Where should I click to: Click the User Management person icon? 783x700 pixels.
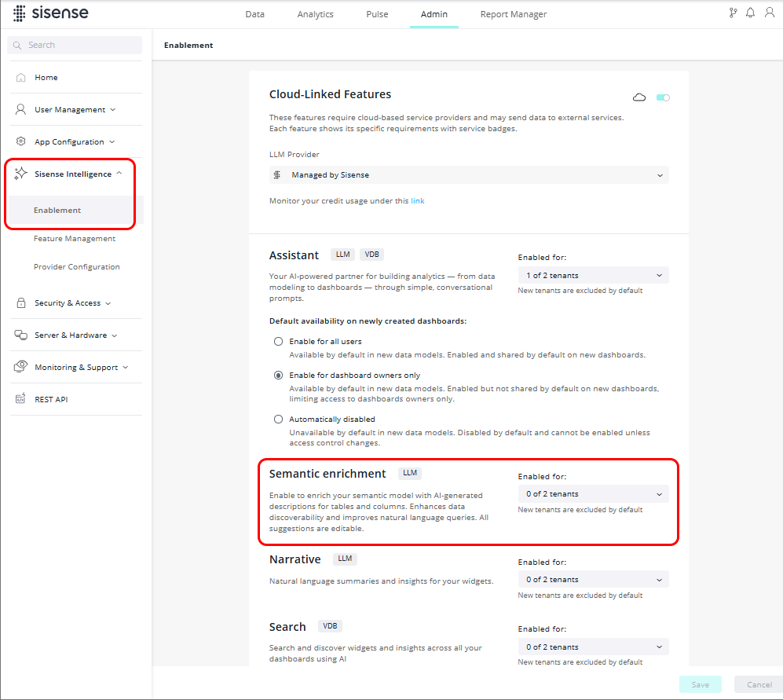click(21, 109)
